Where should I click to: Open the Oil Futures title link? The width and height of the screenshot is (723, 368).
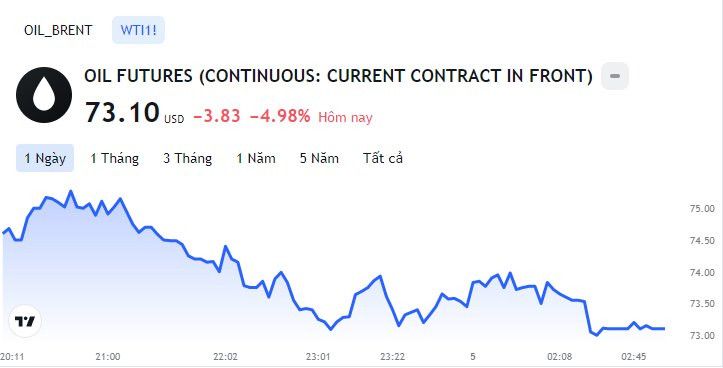[338, 76]
